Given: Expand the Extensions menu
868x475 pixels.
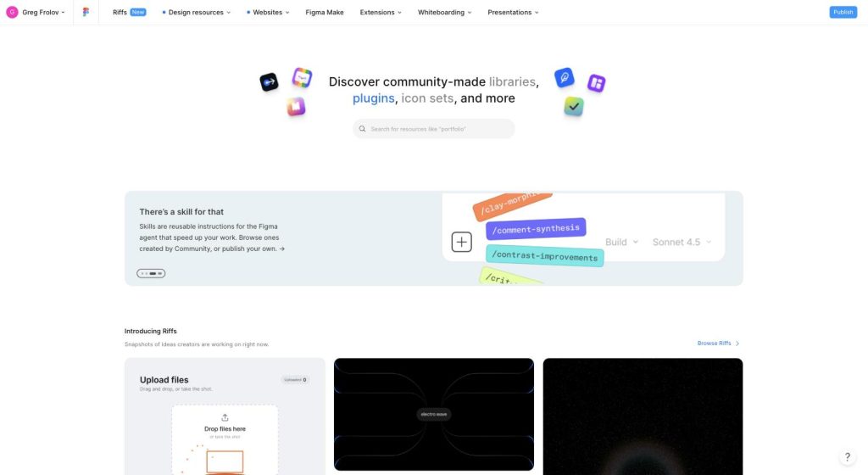Looking at the screenshot, I should pyautogui.click(x=381, y=12).
